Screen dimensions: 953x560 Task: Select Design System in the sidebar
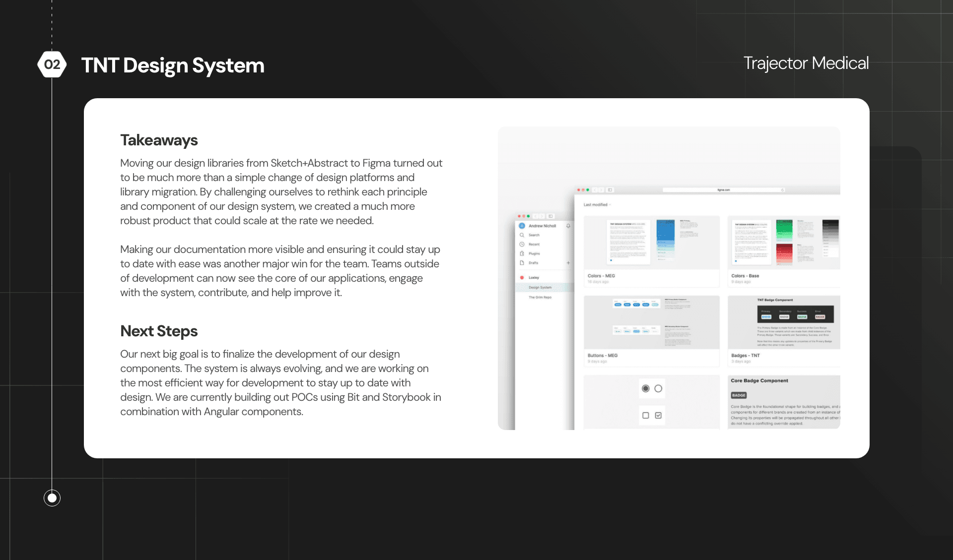point(540,288)
